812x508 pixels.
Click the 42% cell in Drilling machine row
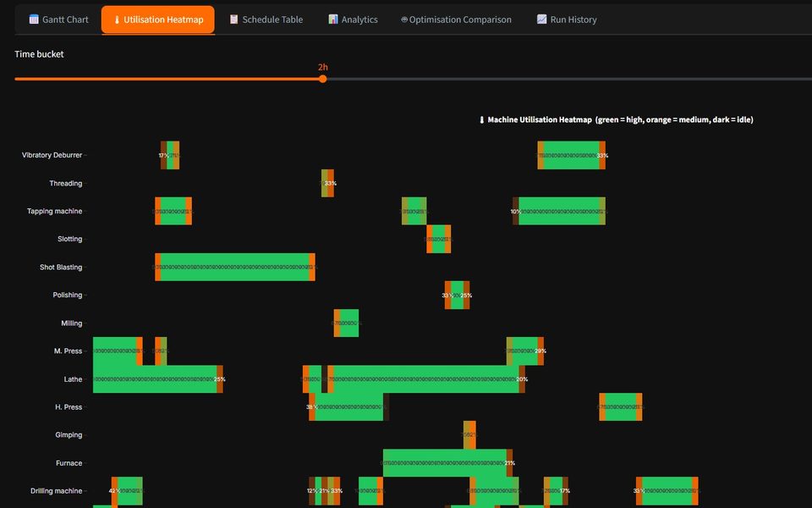point(114,491)
